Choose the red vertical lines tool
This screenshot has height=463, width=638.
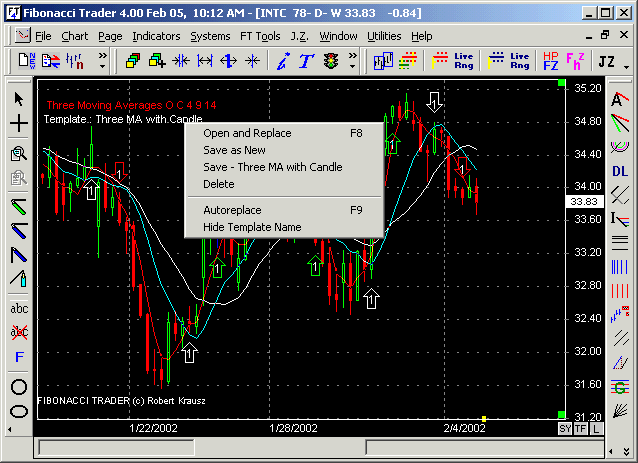point(620,291)
